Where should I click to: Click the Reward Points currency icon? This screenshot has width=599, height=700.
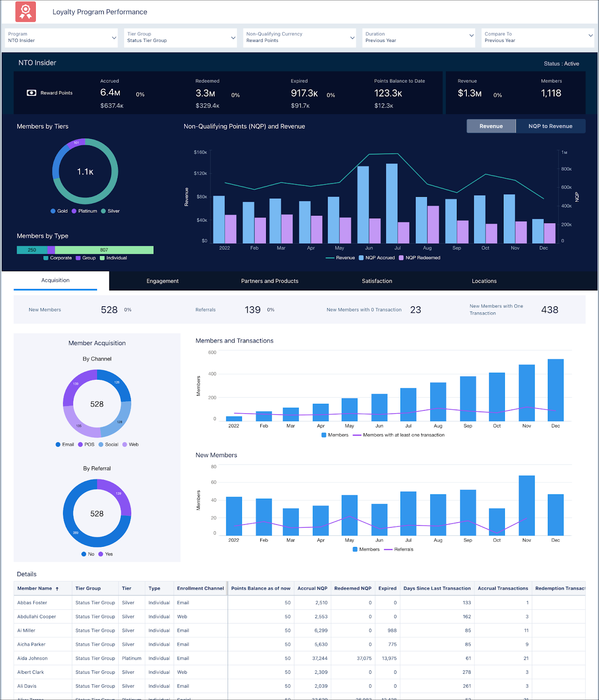coord(32,93)
